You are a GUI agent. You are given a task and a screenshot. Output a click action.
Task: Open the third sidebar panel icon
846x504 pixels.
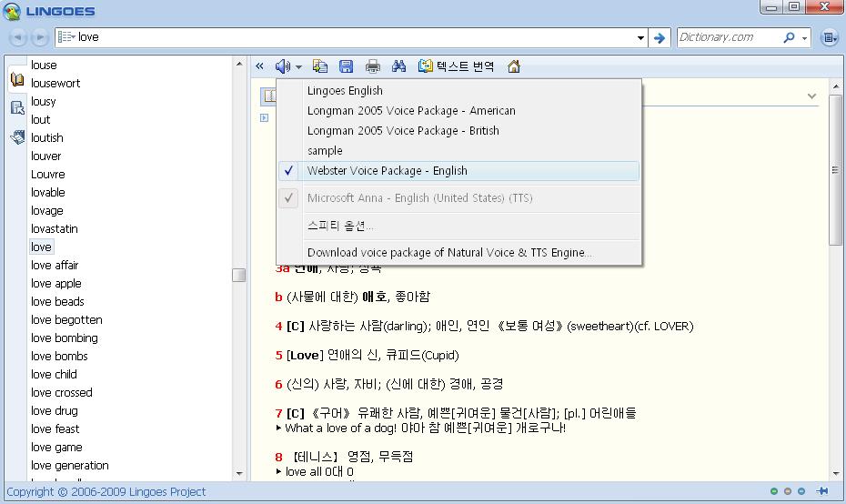click(17, 137)
